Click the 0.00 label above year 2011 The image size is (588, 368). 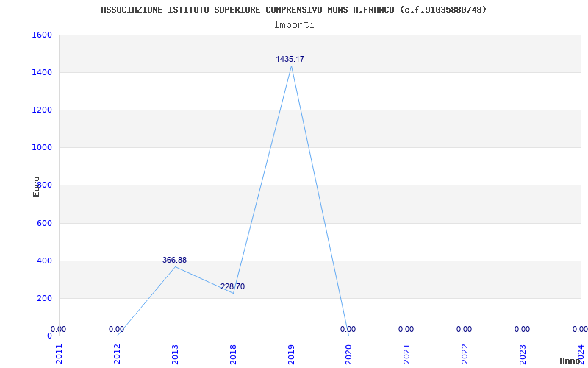point(59,329)
